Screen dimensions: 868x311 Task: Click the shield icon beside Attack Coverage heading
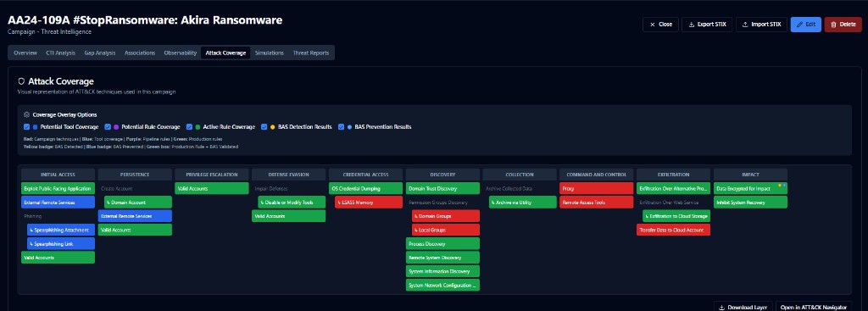(x=21, y=81)
